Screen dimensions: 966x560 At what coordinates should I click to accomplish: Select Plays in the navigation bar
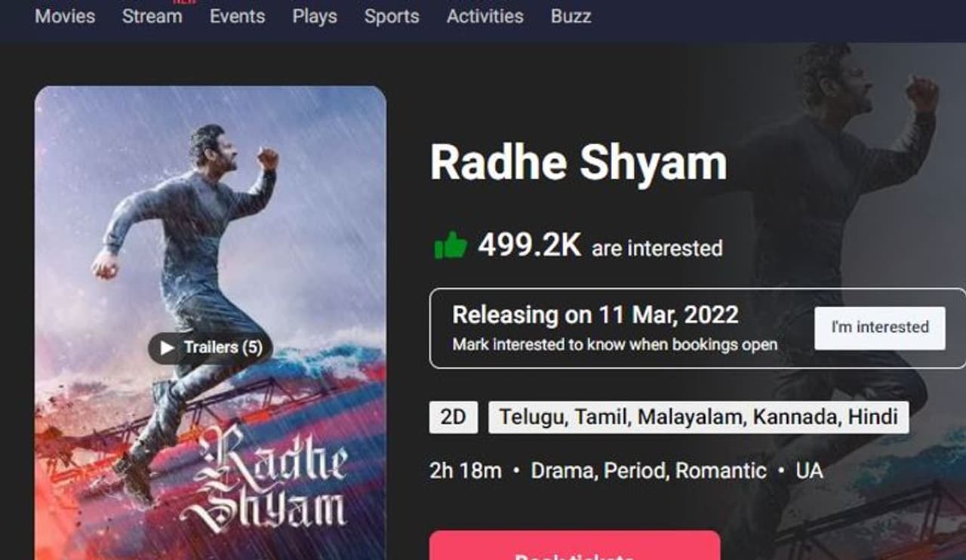point(315,16)
